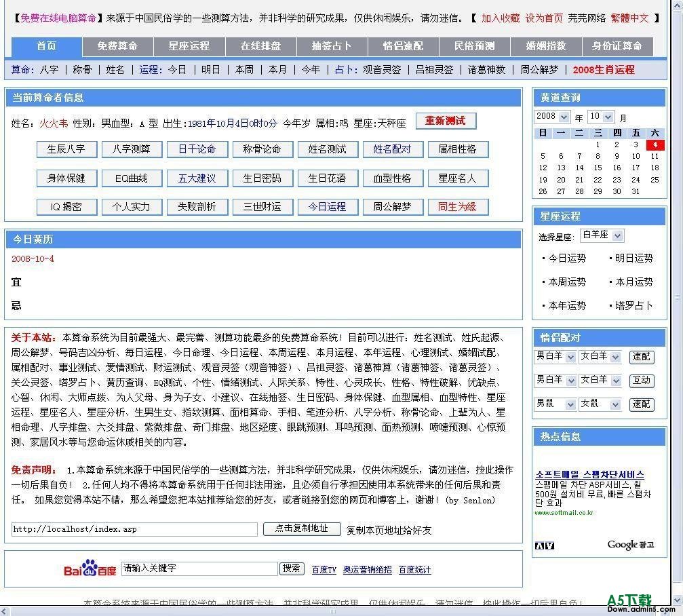Click the 姓名配对 button

[393, 149]
